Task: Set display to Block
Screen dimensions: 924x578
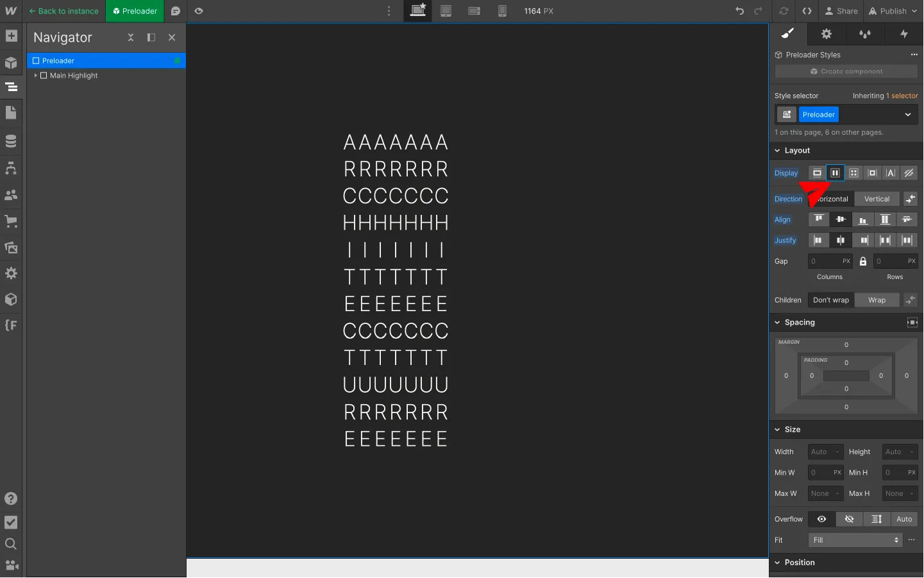Action: pos(817,173)
